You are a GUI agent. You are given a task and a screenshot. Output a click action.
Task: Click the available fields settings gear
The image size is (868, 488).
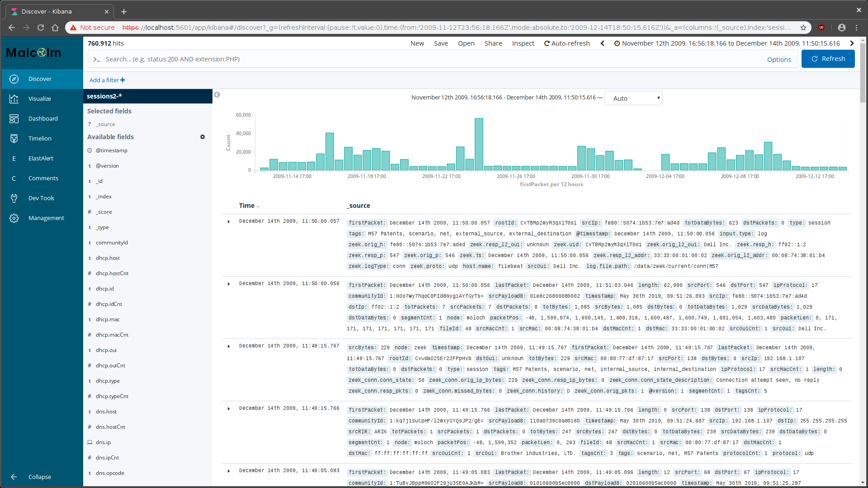click(x=203, y=137)
